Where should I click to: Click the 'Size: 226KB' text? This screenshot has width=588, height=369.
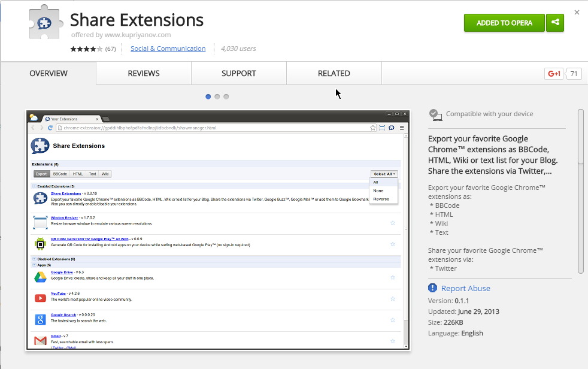click(x=445, y=322)
